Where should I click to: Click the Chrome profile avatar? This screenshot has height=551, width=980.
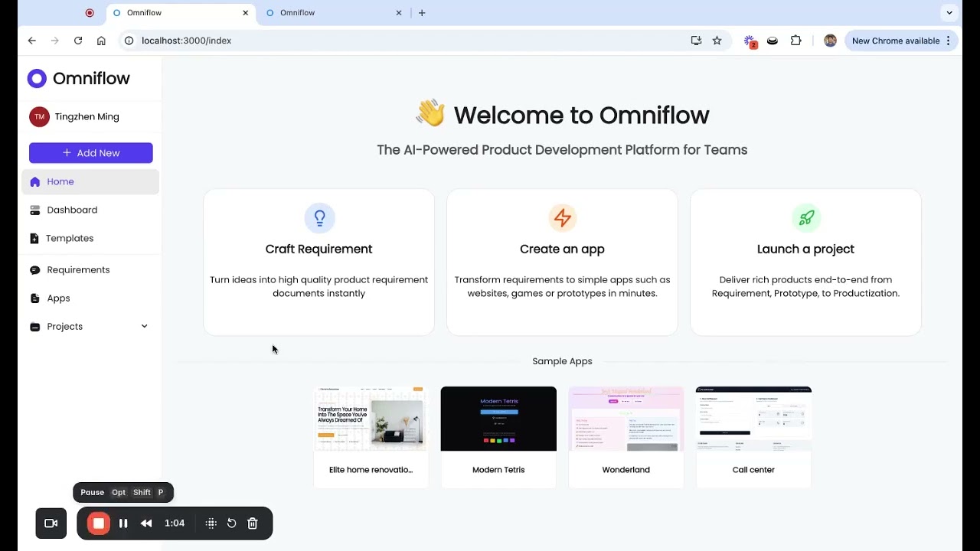click(830, 41)
